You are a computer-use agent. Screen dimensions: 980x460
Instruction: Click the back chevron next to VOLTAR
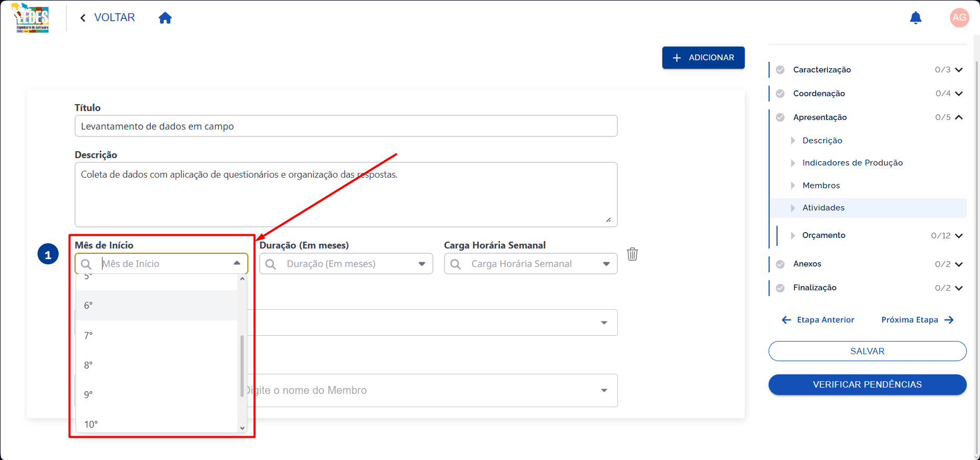point(83,18)
